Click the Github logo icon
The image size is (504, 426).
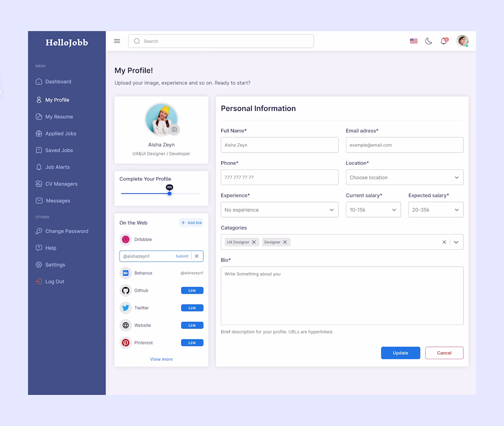coord(126,290)
